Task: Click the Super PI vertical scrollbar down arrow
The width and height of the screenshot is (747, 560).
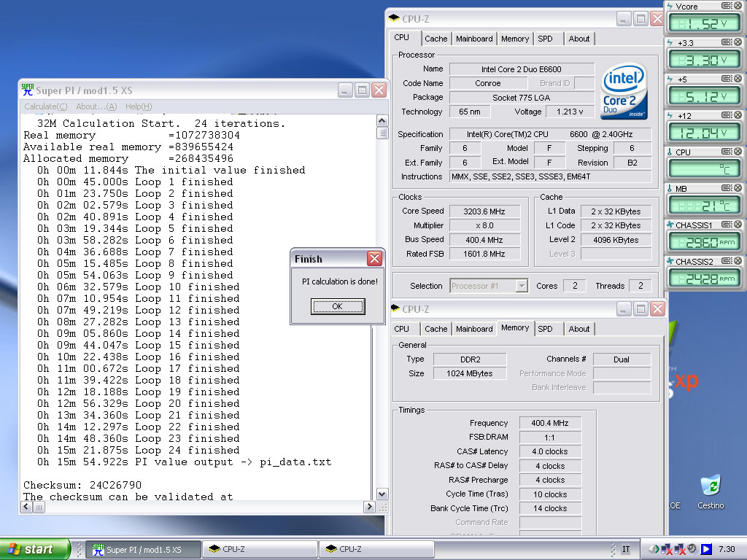Action: (x=382, y=494)
